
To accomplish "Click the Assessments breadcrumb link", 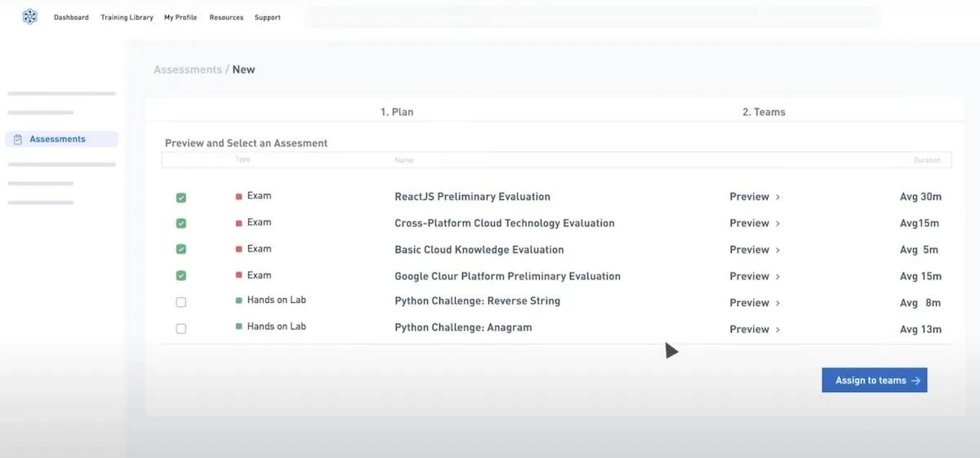I will pos(188,69).
